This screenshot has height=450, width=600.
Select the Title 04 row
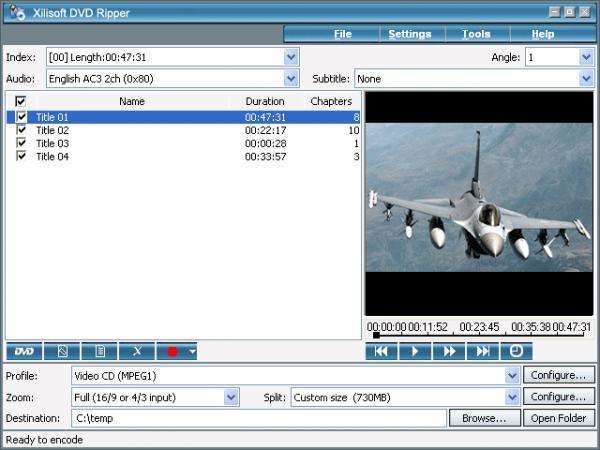[183, 156]
